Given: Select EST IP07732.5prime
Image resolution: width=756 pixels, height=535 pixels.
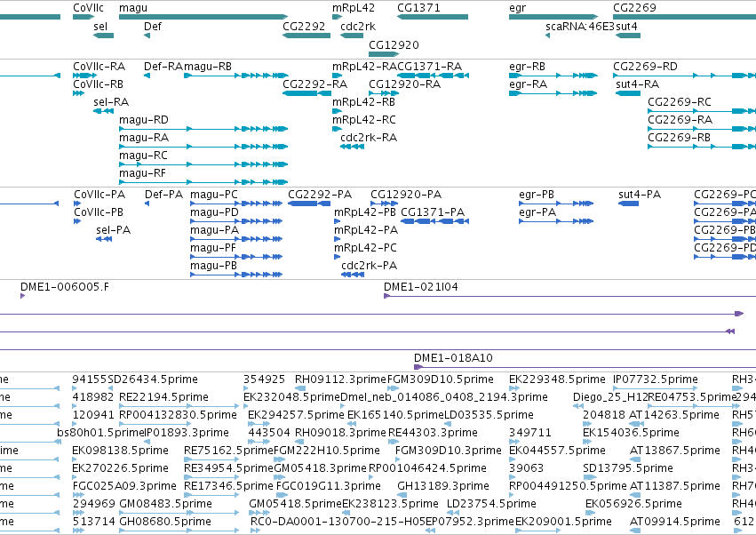Looking at the screenshot, I should (656, 379).
